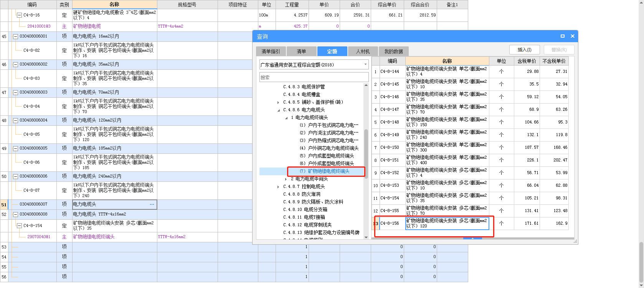This screenshot has width=644, height=288.
Task: Switch to the 清单指引 tab
Action: point(271,51)
